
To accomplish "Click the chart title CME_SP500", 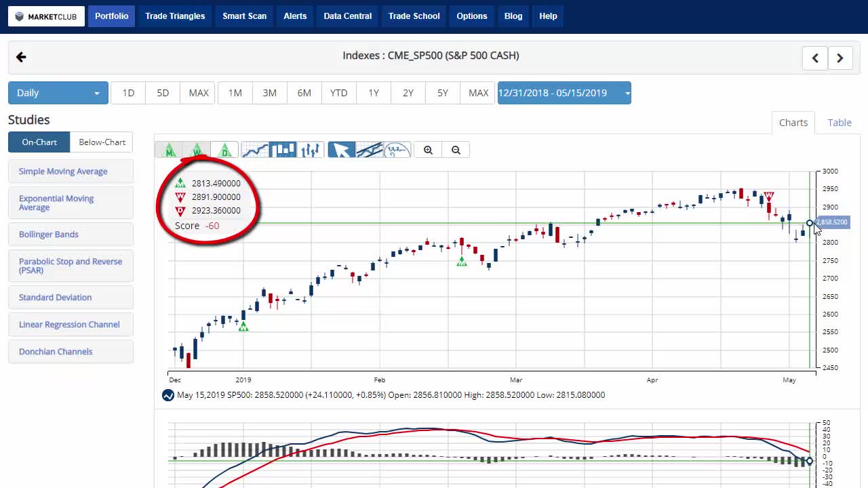I will click(431, 56).
